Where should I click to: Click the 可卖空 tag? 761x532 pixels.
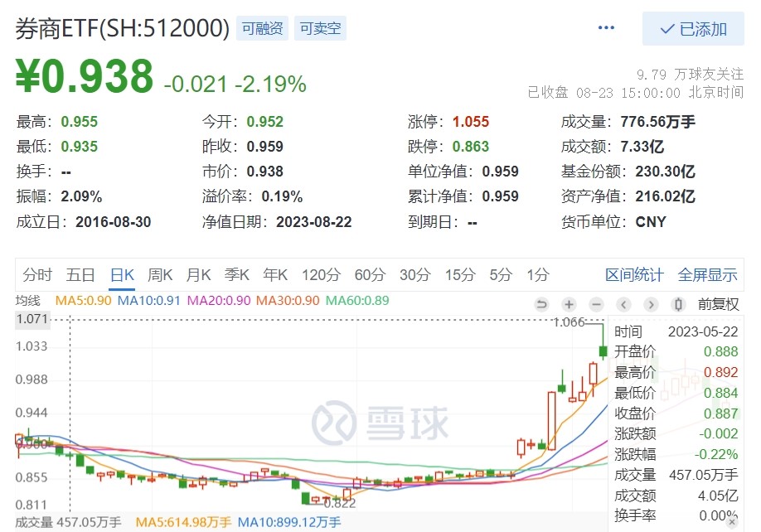[320, 28]
